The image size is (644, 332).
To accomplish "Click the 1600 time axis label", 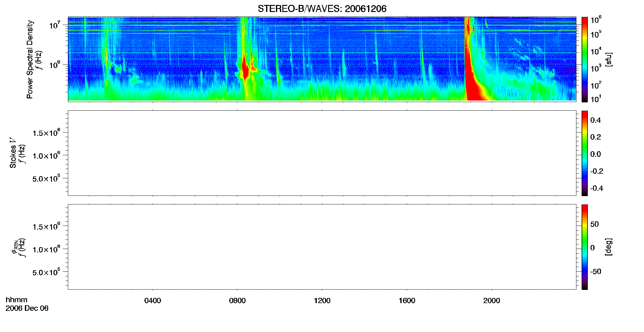I will pyautogui.click(x=407, y=301).
